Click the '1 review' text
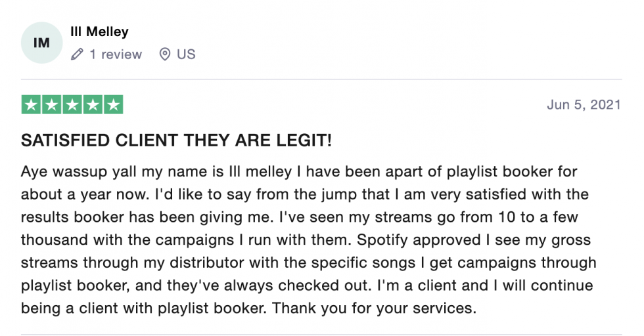This screenshot has height=336, width=644. 116,54
